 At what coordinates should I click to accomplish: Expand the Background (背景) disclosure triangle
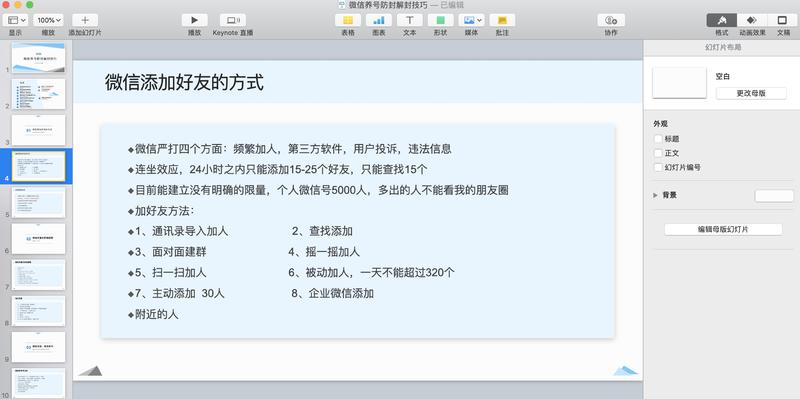(x=656, y=195)
